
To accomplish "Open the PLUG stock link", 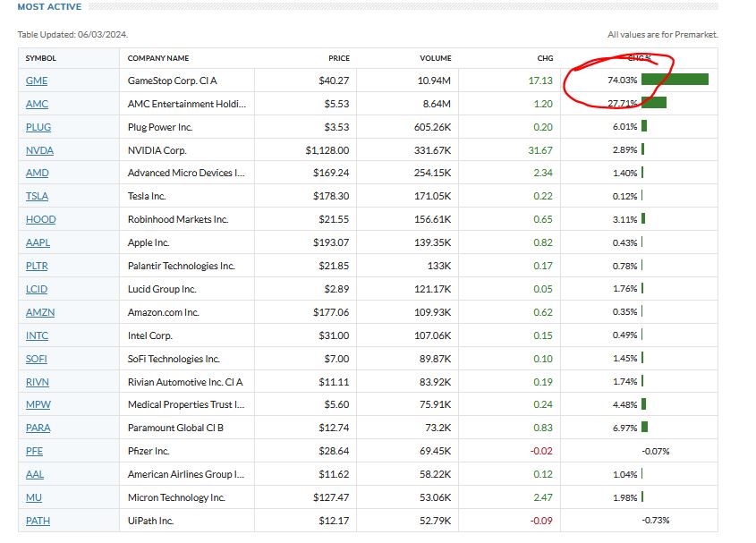I will pos(38,127).
